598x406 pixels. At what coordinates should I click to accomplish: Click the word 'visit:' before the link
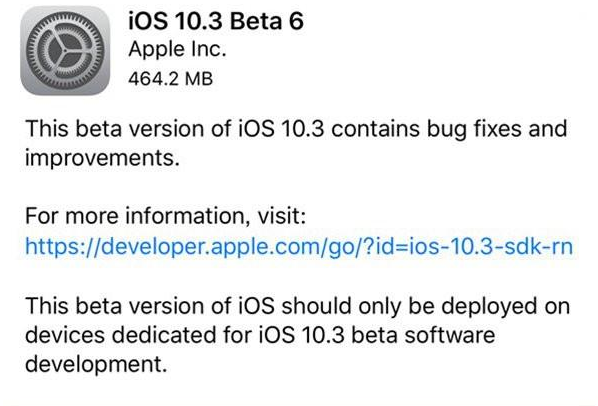coord(282,216)
